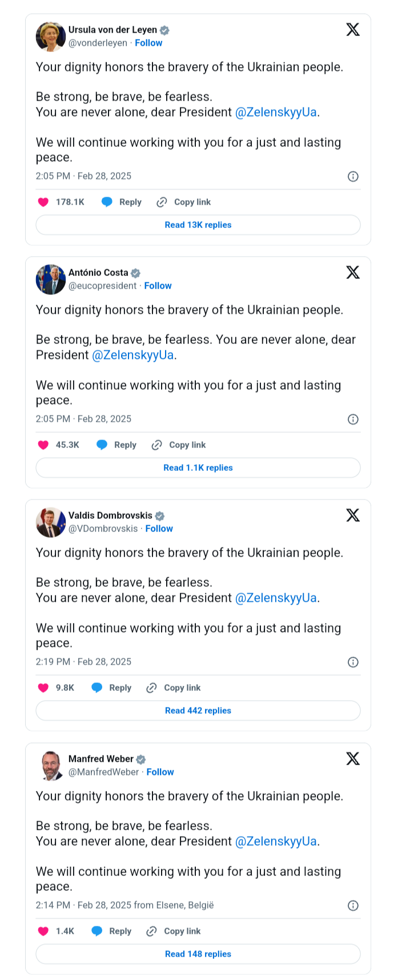Follow António Costa's account
Viewport: 414px width, 980px height.
158,286
